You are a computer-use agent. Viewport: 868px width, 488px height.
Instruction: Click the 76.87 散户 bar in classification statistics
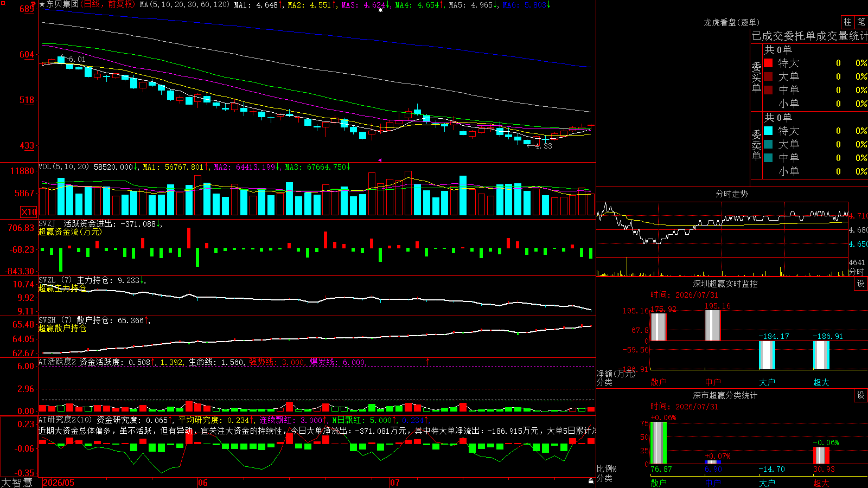658,443
